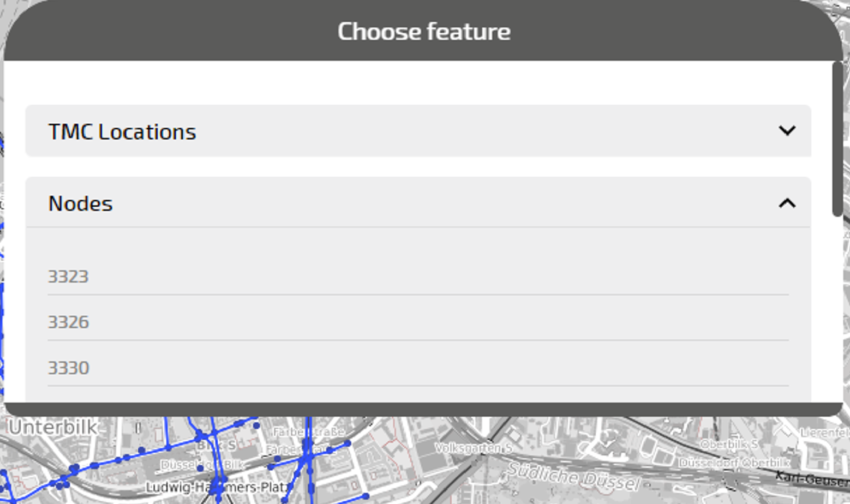Screen dimensions: 850x504
Task: Click the Oberbilk S station label
Action: coord(729,445)
